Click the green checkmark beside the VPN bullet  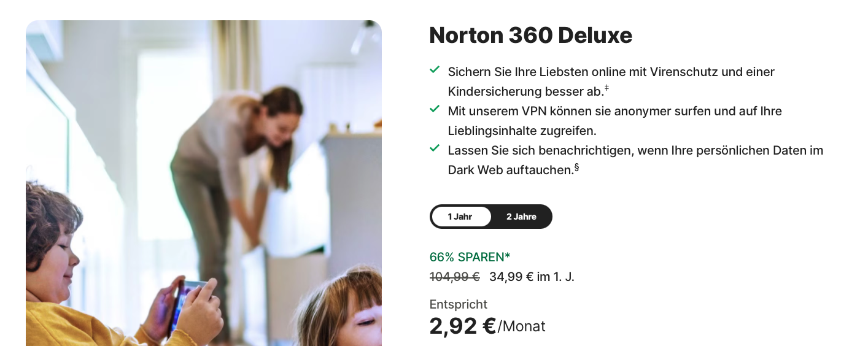point(435,109)
